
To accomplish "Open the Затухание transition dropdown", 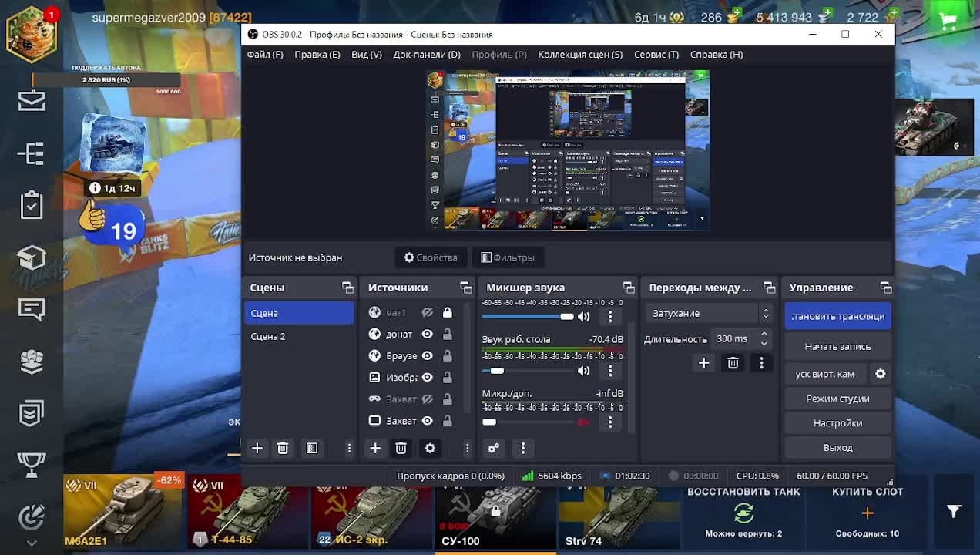I will (708, 313).
